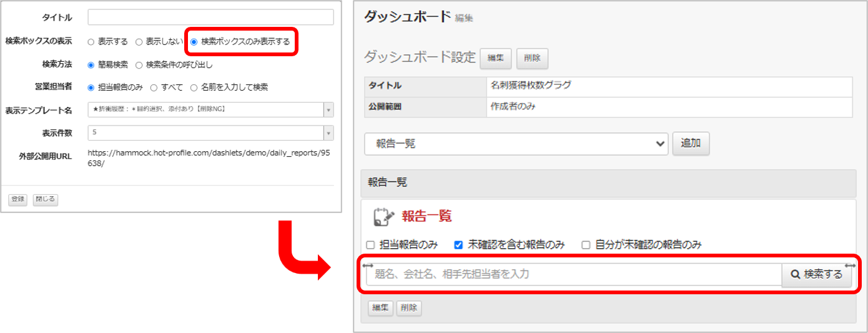The image size is (868, 333).
Task: Check 担当報告のみ checkbox in 報告一覧
Action: tap(370, 245)
